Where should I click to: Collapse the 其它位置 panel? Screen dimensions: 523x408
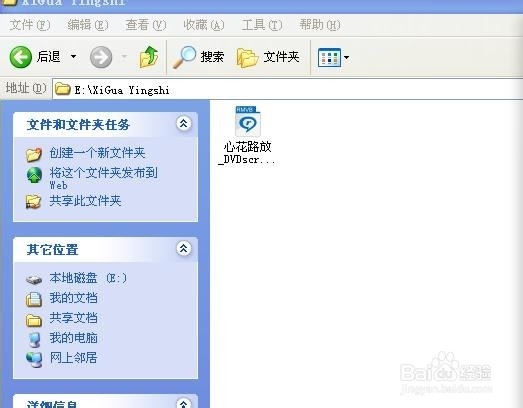pos(183,249)
